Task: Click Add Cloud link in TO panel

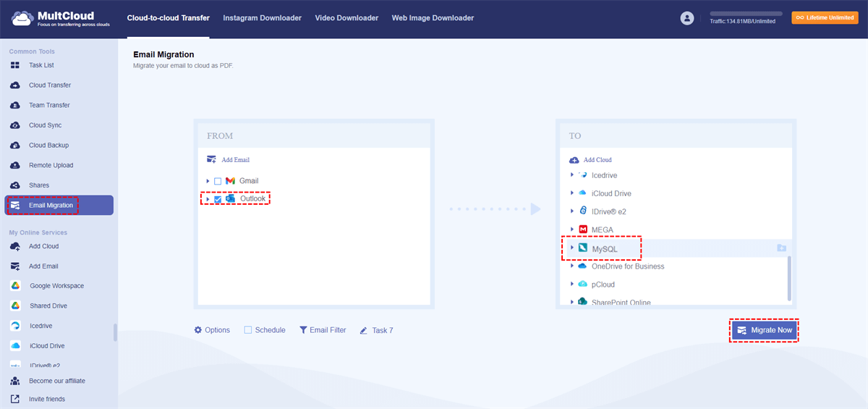Action: coord(591,159)
